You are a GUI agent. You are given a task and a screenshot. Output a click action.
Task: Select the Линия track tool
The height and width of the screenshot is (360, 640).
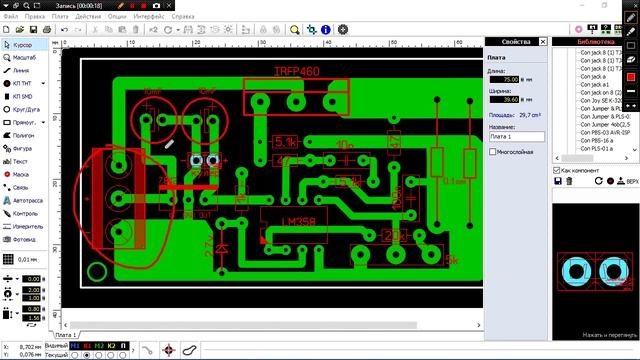[x=24, y=71]
